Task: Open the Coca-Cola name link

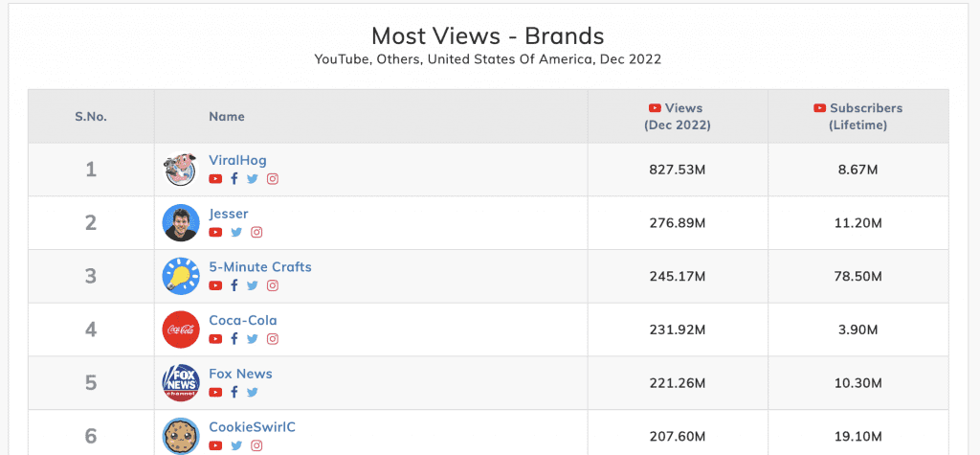Action: [x=243, y=321]
